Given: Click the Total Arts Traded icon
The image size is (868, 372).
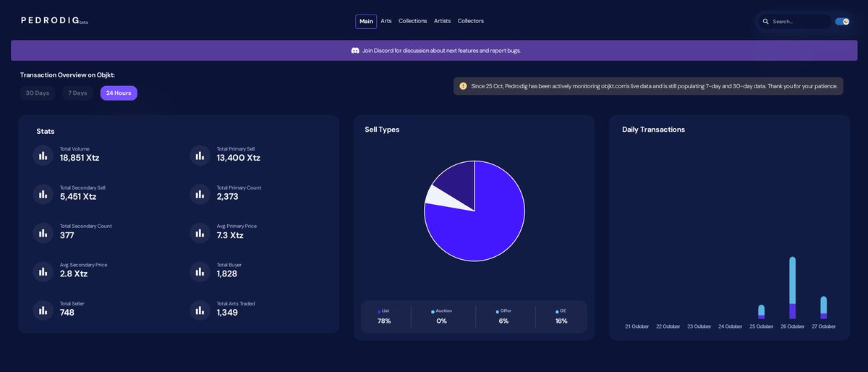Looking at the screenshot, I should 200,310.
